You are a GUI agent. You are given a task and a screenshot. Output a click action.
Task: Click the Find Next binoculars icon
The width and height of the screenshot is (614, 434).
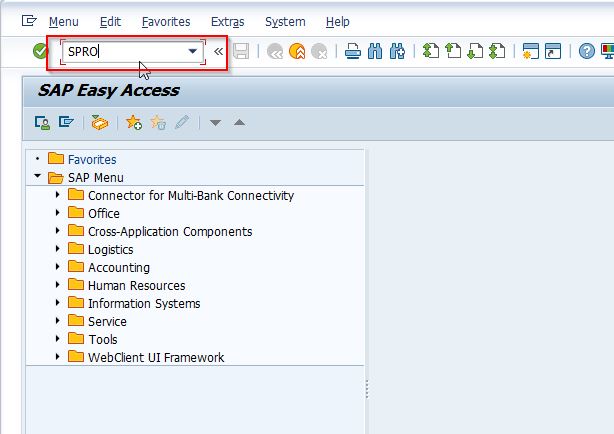coord(397,51)
